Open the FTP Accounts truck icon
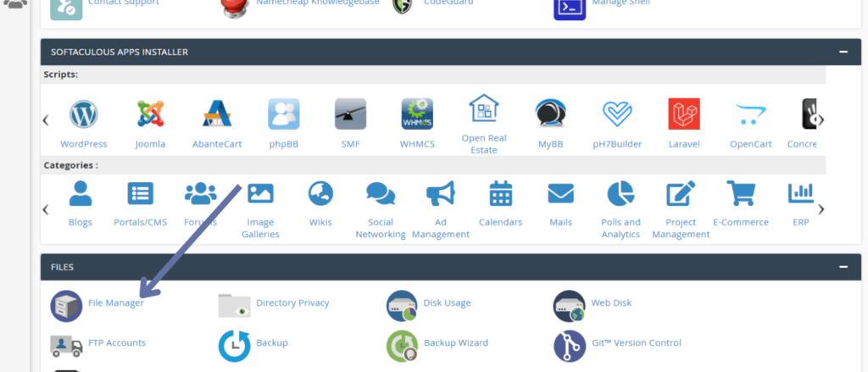The image size is (868, 372). point(66,346)
